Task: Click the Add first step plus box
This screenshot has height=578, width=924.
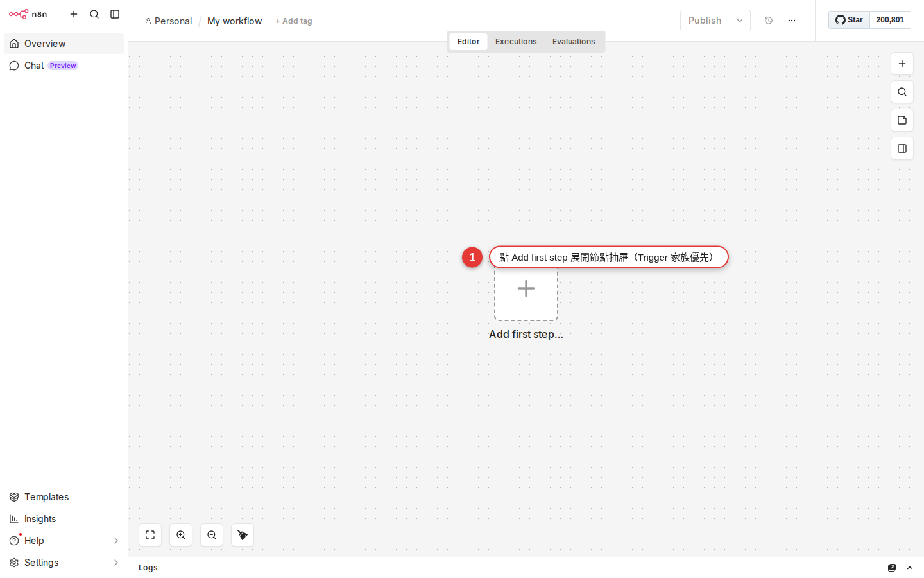Action: [526, 289]
